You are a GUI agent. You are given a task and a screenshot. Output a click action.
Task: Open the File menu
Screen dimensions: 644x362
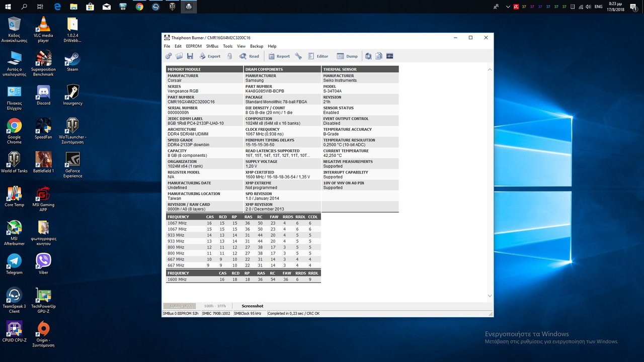167,46
